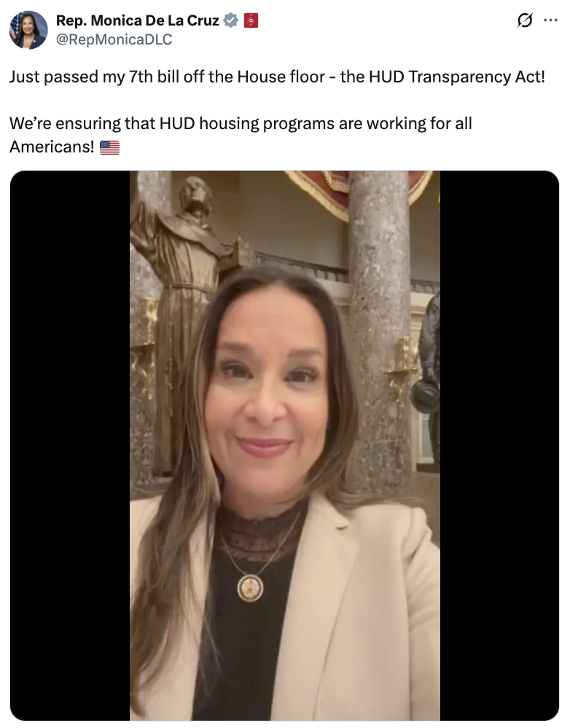Screen dimensions: 570x728
Task: Click the blue verified checkmark badge
Action: point(230,20)
